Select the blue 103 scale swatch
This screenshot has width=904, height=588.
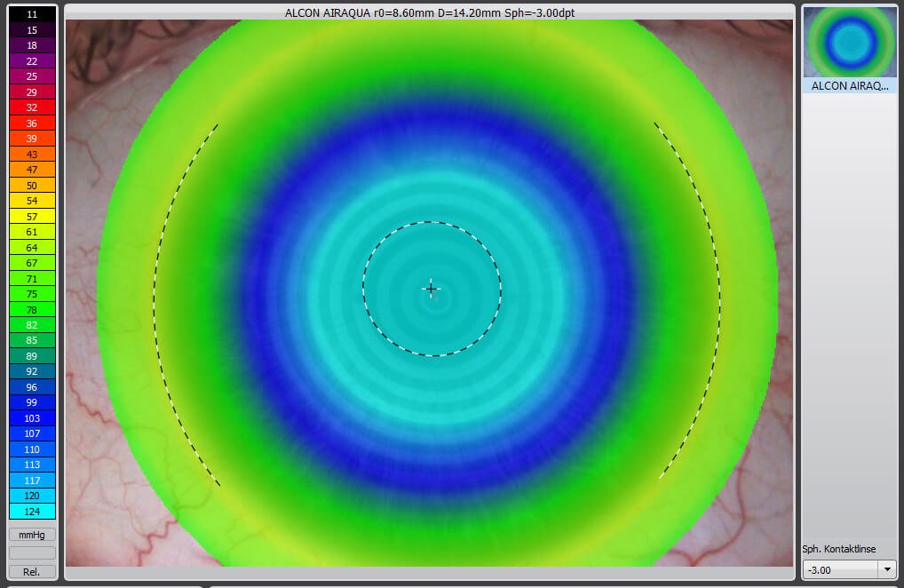pos(32,417)
